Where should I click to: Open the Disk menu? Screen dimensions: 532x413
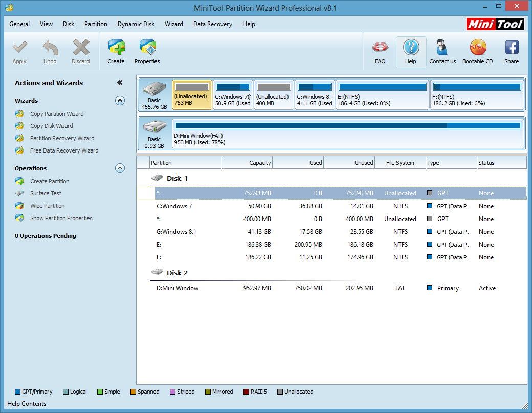(69, 24)
